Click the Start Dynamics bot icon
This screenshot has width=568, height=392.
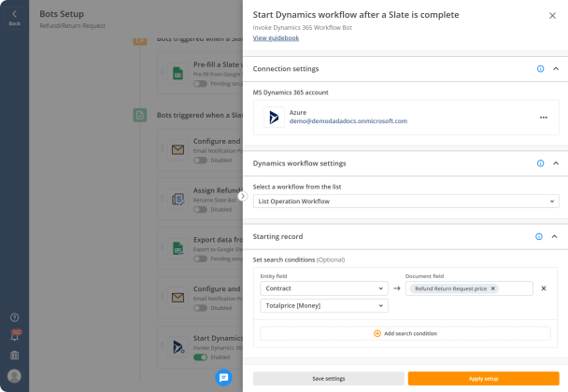177,347
